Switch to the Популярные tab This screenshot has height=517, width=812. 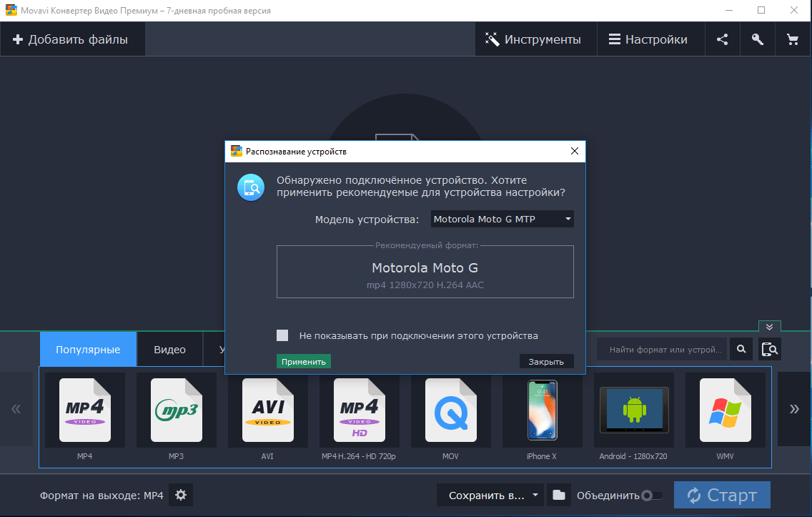tap(88, 350)
